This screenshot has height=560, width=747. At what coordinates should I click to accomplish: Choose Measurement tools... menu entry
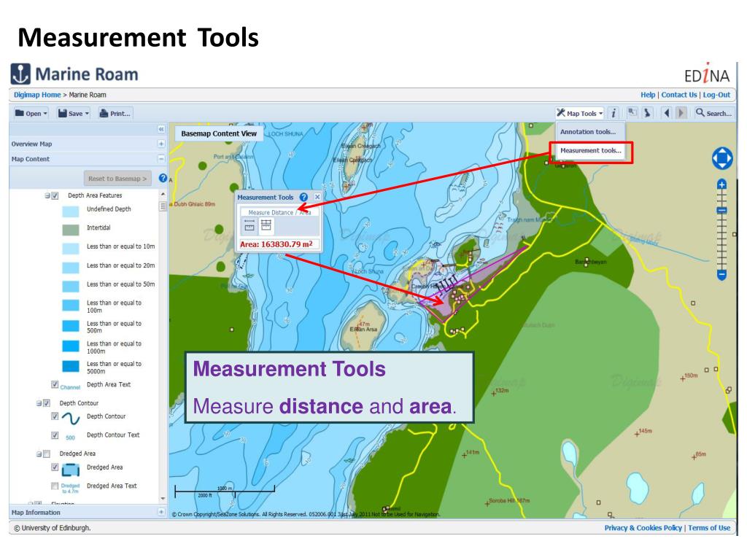[591, 150]
